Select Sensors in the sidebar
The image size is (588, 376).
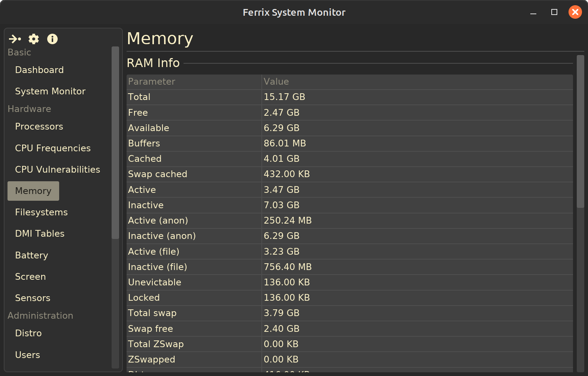click(33, 298)
